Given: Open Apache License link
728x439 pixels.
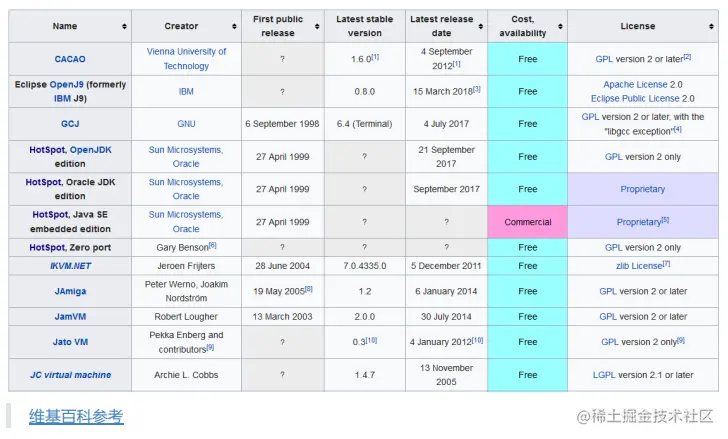Looking at the screenshot, I should click(x=635, y=84).
